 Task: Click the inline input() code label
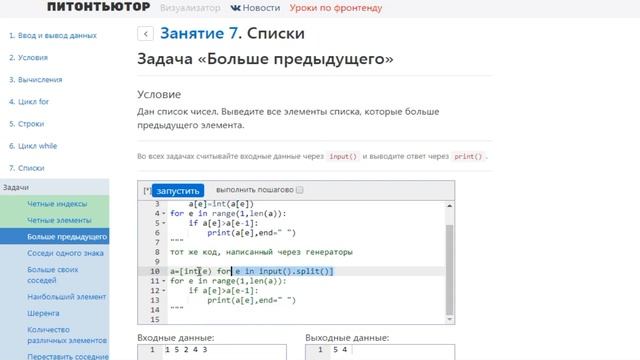[x=343, y=156]
